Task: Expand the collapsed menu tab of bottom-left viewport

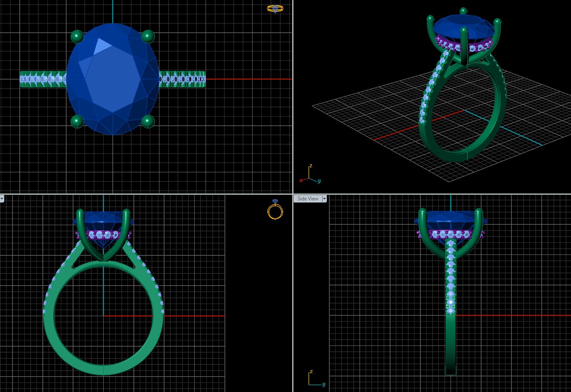Action: tap(2, 199)
